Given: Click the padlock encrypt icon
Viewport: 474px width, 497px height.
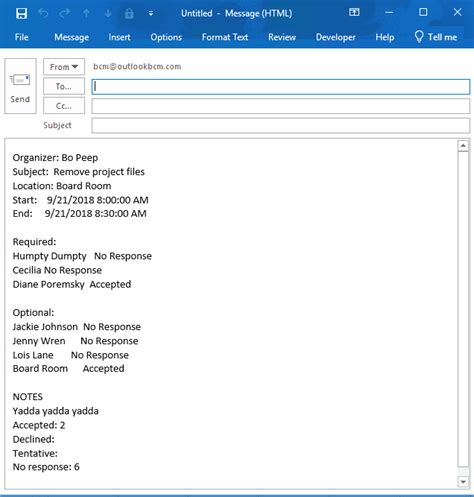Looking at the screenshot, I should (129, 13).
